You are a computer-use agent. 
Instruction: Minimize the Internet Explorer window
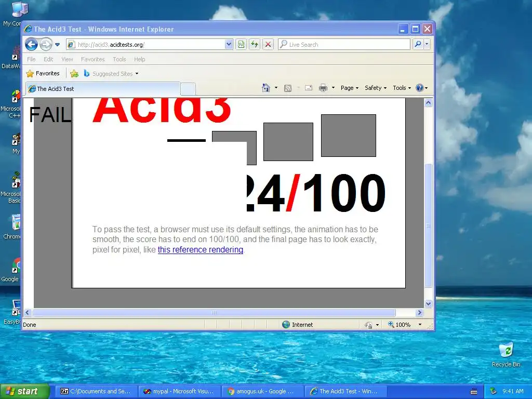click(403, 29)
